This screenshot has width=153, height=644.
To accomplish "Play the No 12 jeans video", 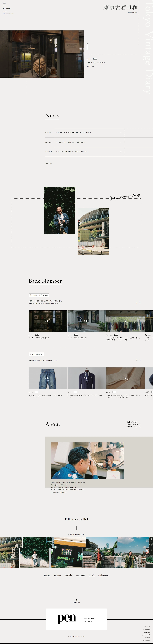I will pyautogui.click(x=48, y=378).
